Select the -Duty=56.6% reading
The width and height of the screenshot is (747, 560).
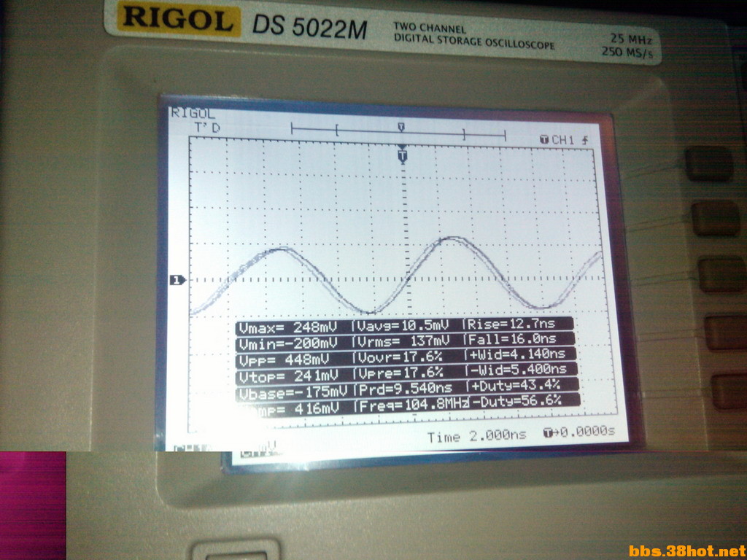[516, 402]
